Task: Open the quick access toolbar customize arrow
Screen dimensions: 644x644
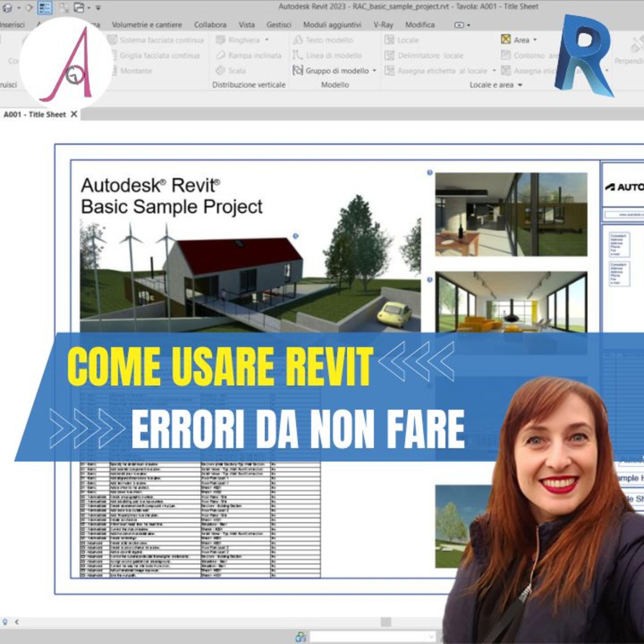Action: [x=98, y=7]
